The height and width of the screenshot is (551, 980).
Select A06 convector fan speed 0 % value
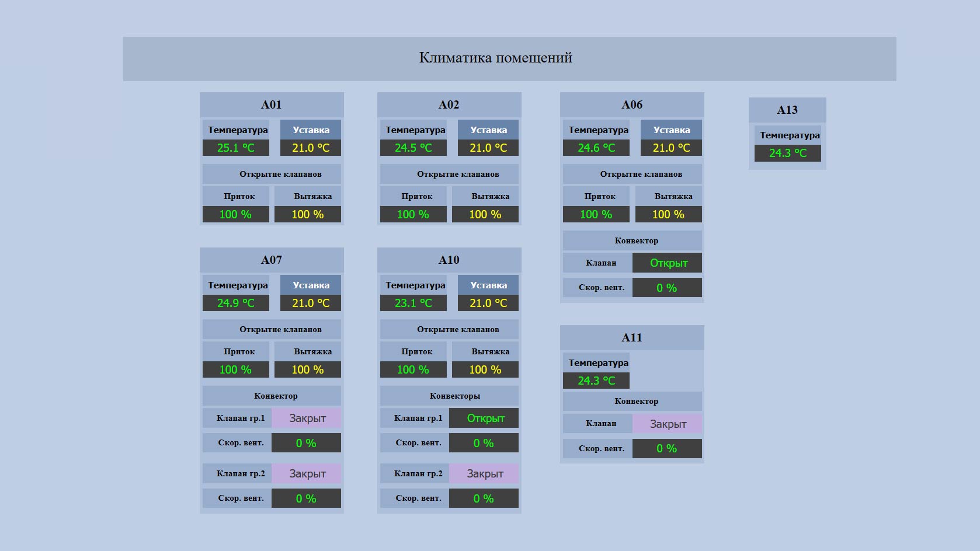(667, 288)
